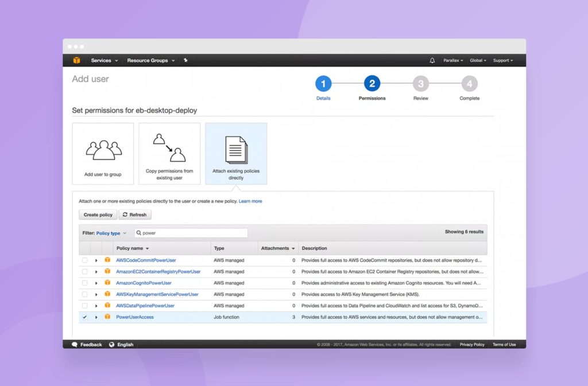
Task: Check the AmazonCognitoPowerUser checkbox
Action: click(85, 283)
